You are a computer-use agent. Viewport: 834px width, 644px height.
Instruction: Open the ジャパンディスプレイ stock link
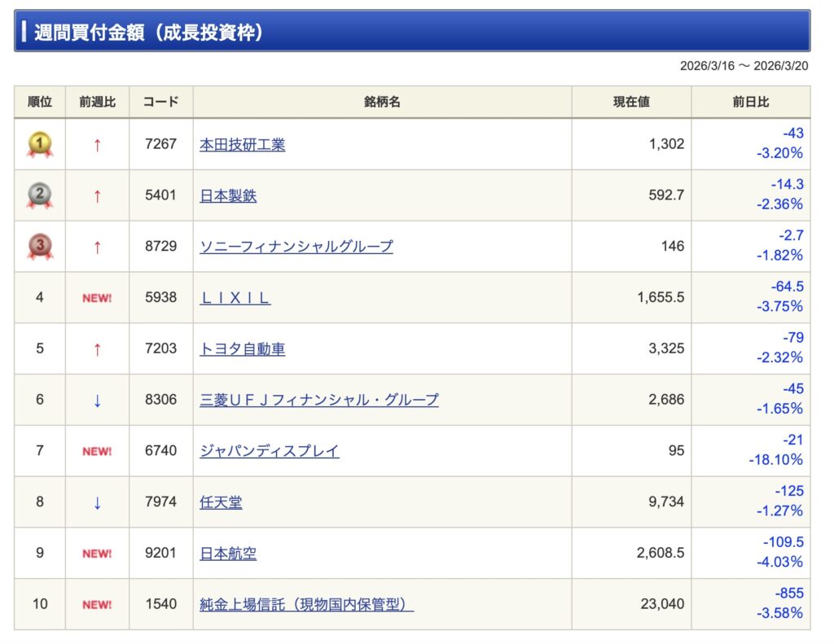(269, 451)
